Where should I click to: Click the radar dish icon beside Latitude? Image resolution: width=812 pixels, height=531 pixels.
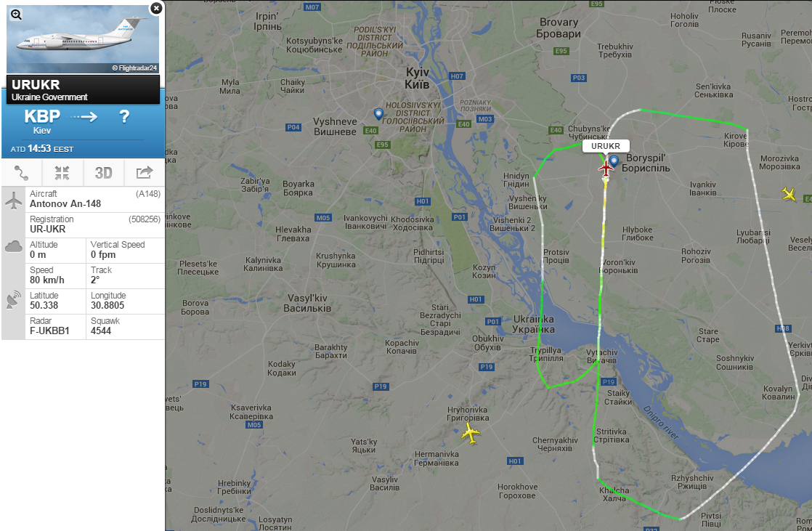(14, 299)
